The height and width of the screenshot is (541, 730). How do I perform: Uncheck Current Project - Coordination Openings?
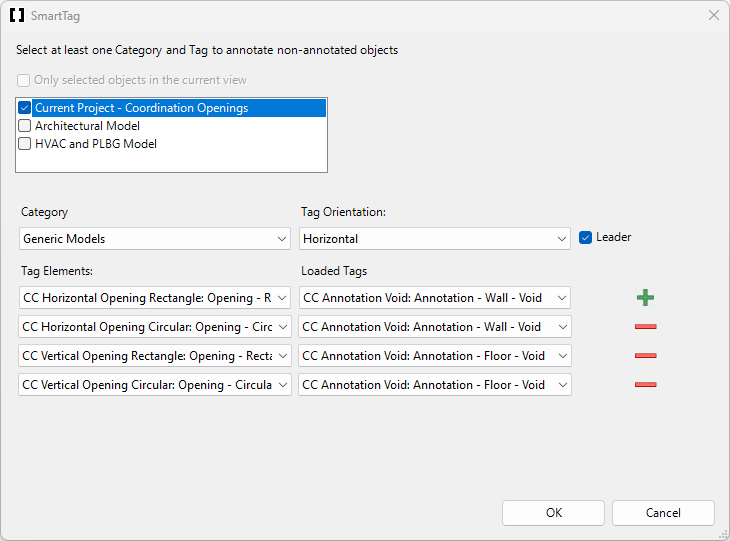pos(25,108)
